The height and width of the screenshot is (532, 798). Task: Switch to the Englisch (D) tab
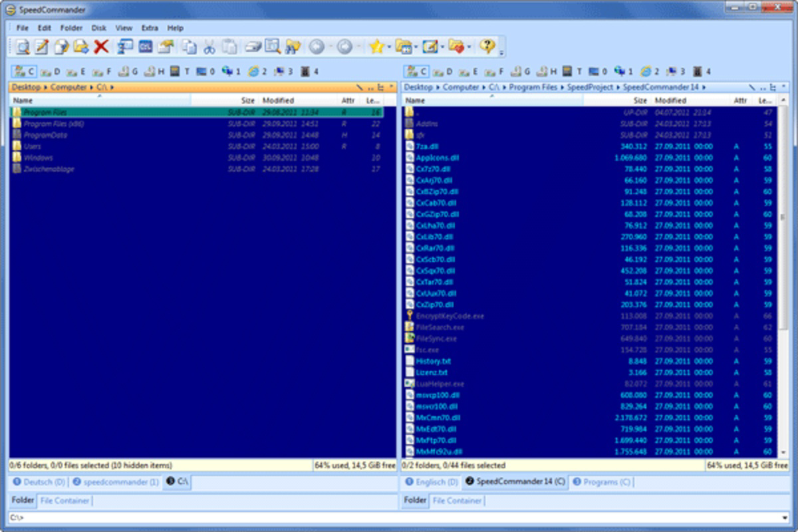(x=431, y=482)
